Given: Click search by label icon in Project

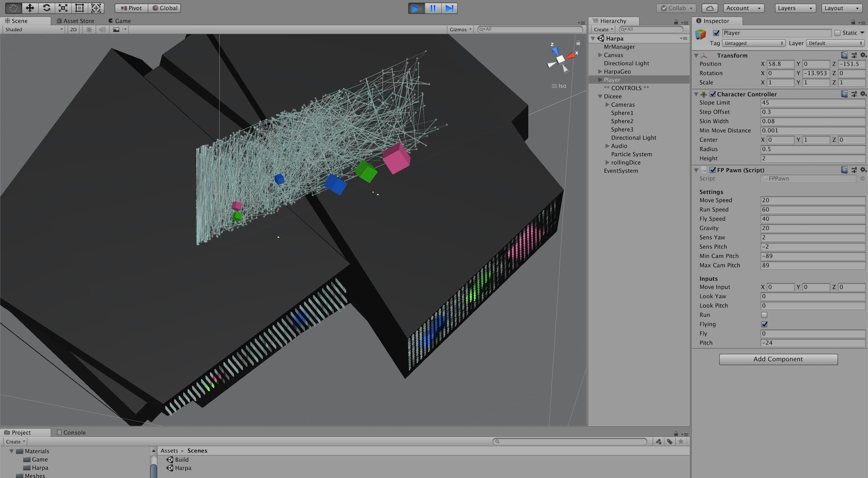Looking at the screenshot, I should (x=670, y=442).
